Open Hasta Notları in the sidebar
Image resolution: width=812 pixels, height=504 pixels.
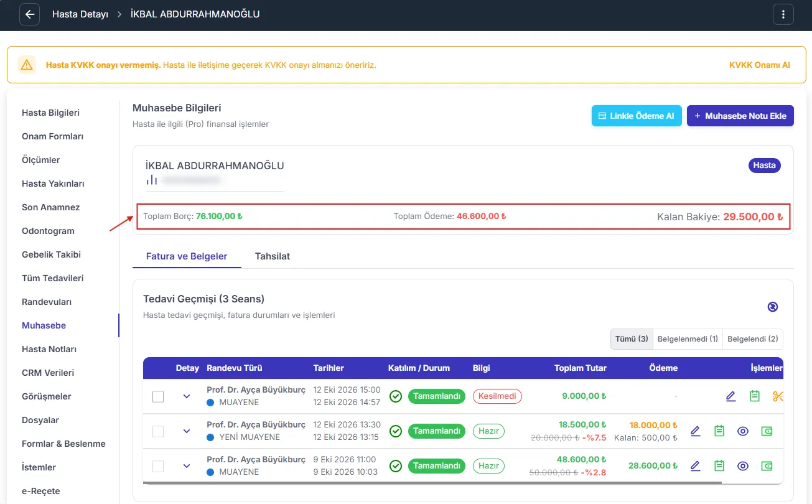49,349
